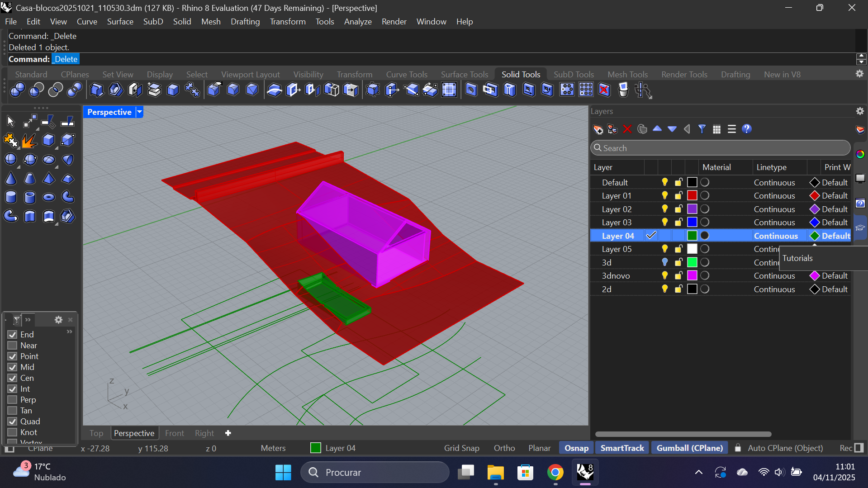Screen dimensions: 868x488
Task: Enable the Near object snap checkbox
Action: pos(12,346)
